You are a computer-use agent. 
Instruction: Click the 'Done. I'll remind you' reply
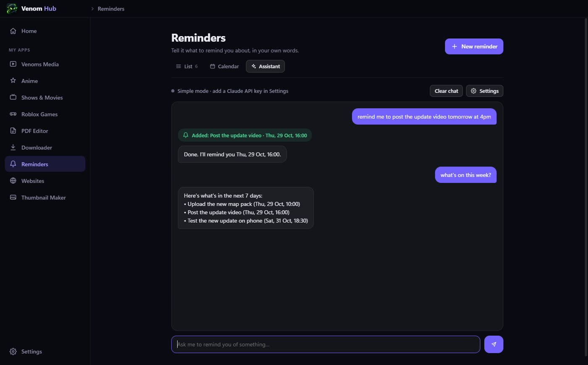click(x=232, y=154)
